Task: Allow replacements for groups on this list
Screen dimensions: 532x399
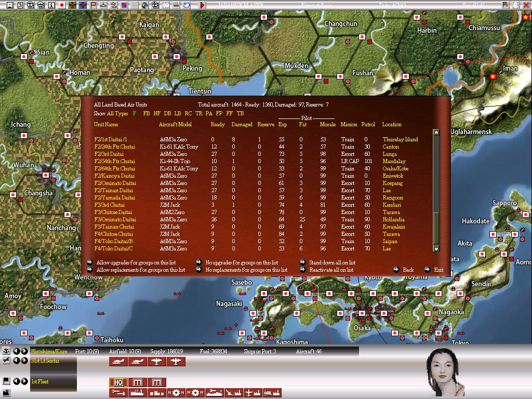Action: (141, 270)
